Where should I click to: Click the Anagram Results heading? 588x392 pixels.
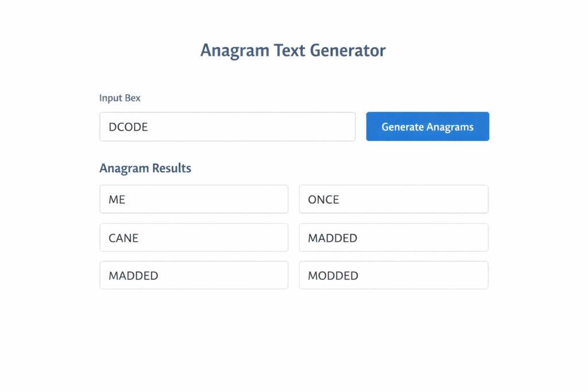tap(145, 168)
